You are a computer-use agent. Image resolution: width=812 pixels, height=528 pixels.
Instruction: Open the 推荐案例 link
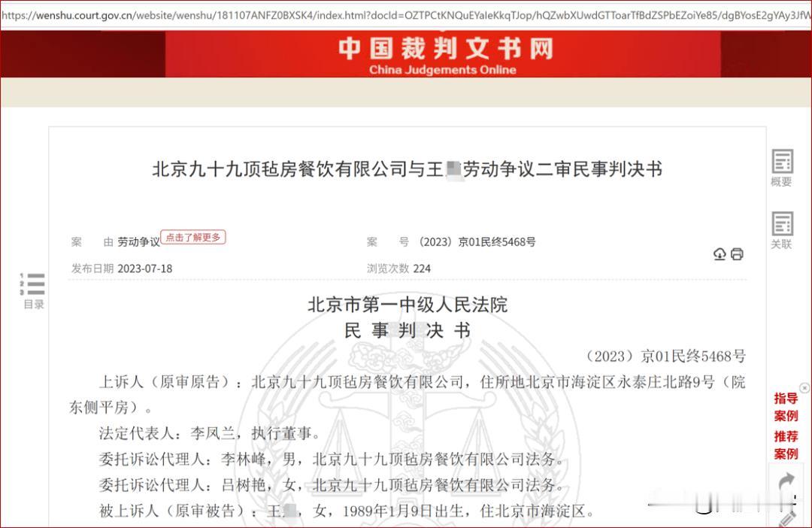(786, 445)
